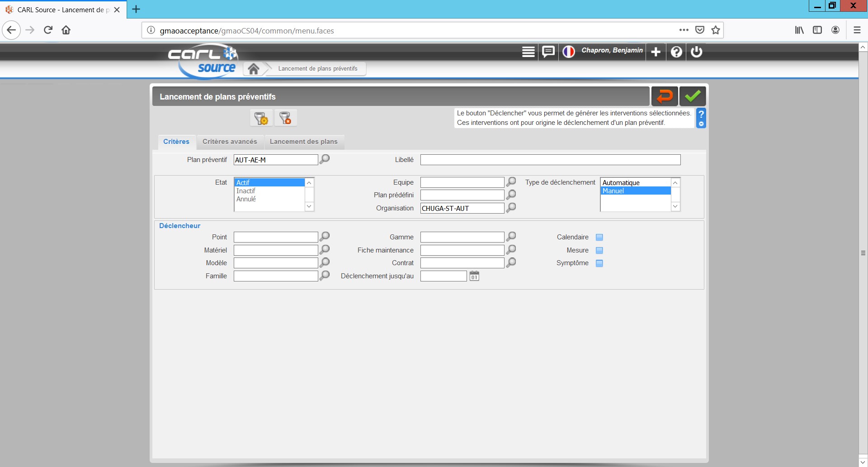The height and width of the screenshot is (467, 868).
Task: Switch to the Critères avancés tab
Action: coord(230,142)
